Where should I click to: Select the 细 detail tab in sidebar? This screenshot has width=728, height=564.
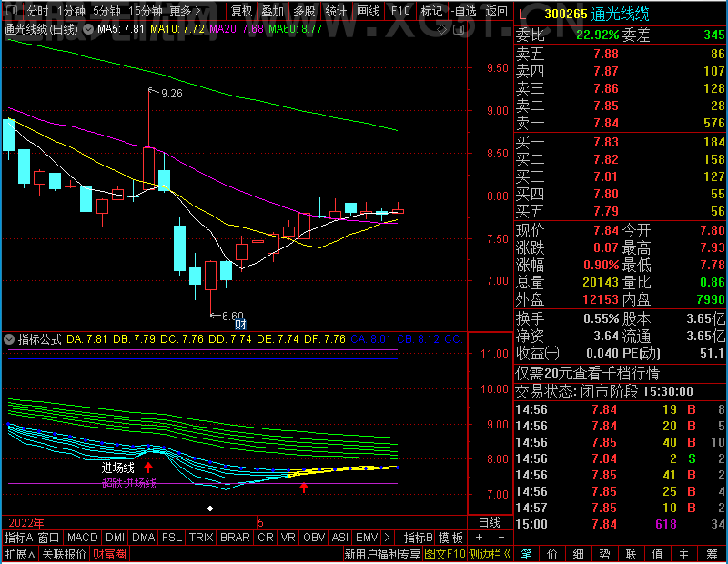[x=578, y=554]
